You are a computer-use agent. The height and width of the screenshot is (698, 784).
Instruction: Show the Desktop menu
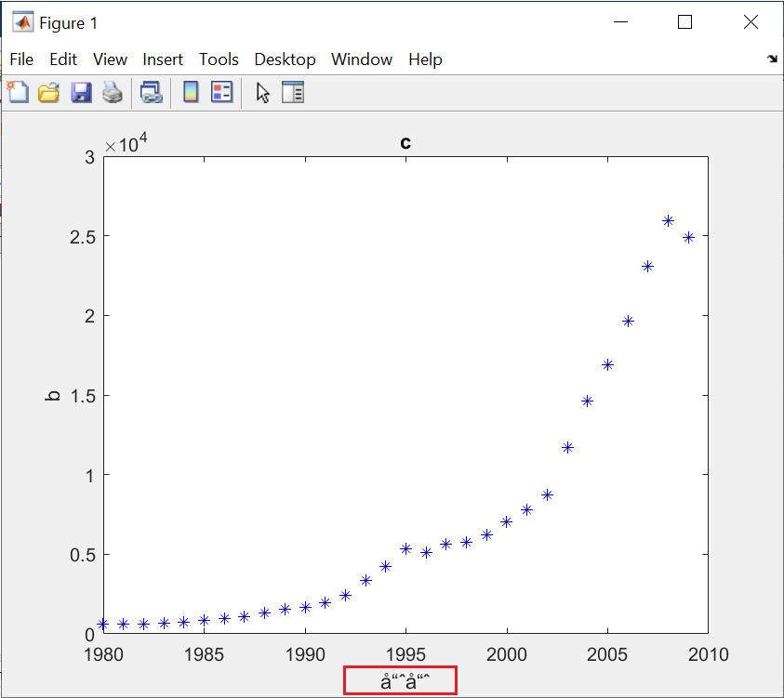[x=285, y=59]
